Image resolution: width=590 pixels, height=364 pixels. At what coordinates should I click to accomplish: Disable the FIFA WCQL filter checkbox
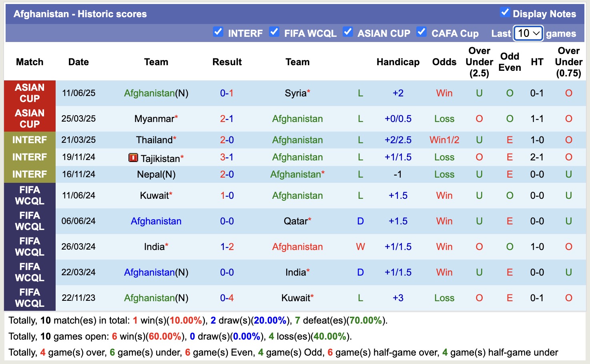[275, 33]
